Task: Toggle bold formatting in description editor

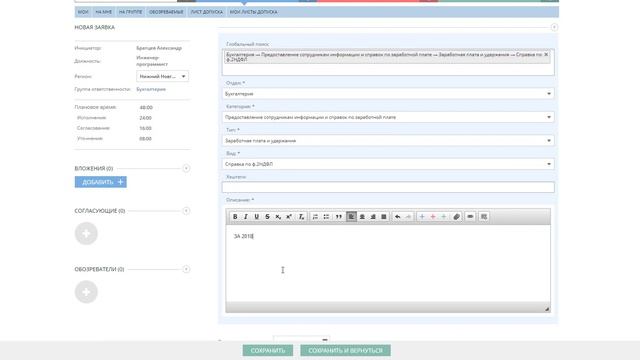Action: 235,217
